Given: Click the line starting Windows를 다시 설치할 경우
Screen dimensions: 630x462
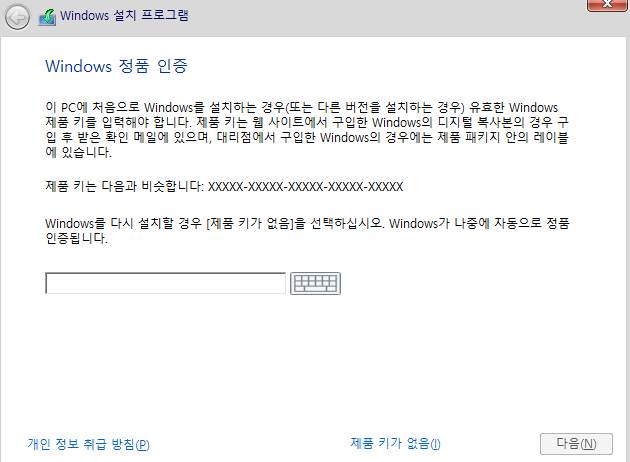Looking at the screenshot, I should (307, 223).
